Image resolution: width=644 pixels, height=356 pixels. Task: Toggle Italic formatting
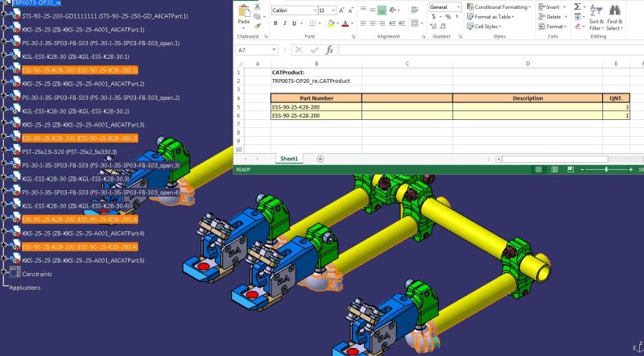tap(285, 23)
